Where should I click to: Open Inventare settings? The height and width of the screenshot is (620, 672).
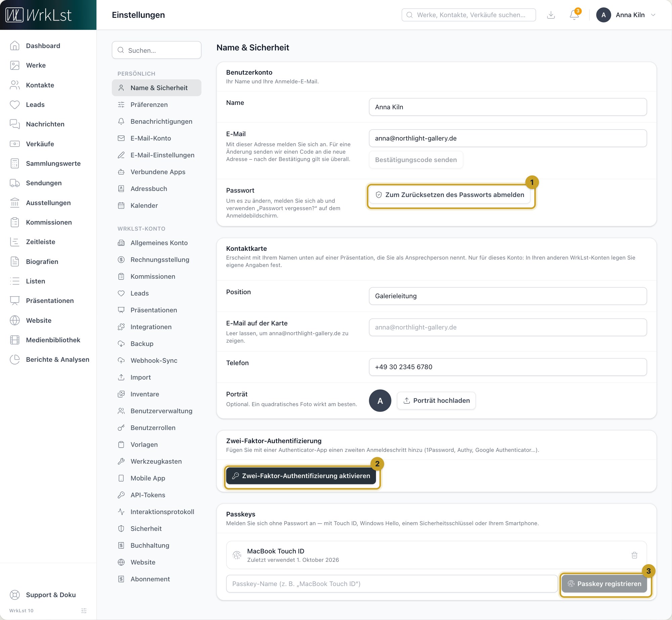(x=157, y=394)
